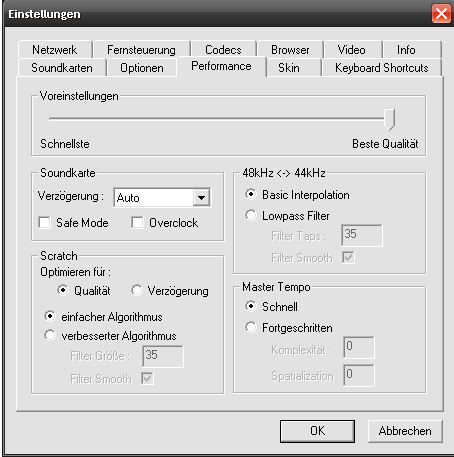Choose Fortgeschritten under Master Tempo

pyautogui.click(x=251, y=327)
